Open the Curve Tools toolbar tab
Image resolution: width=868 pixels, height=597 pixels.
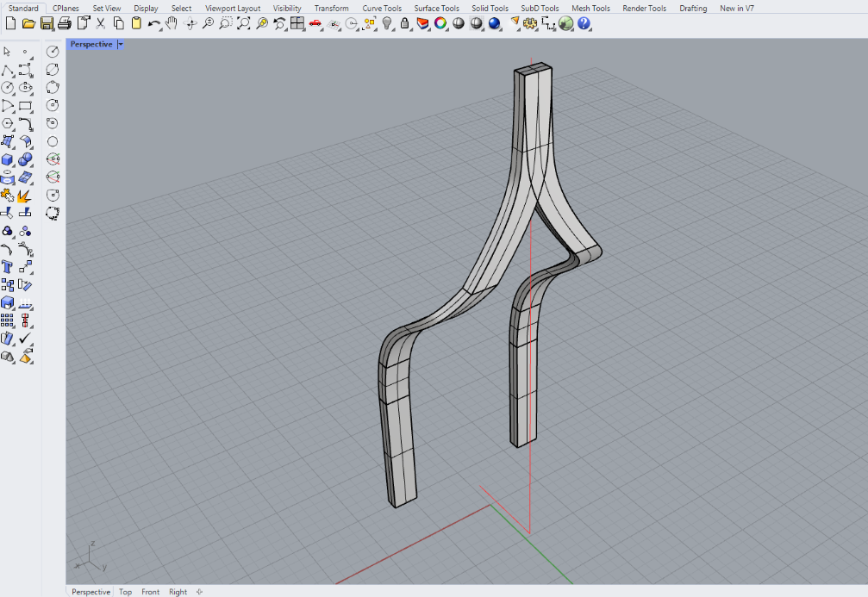382,9
